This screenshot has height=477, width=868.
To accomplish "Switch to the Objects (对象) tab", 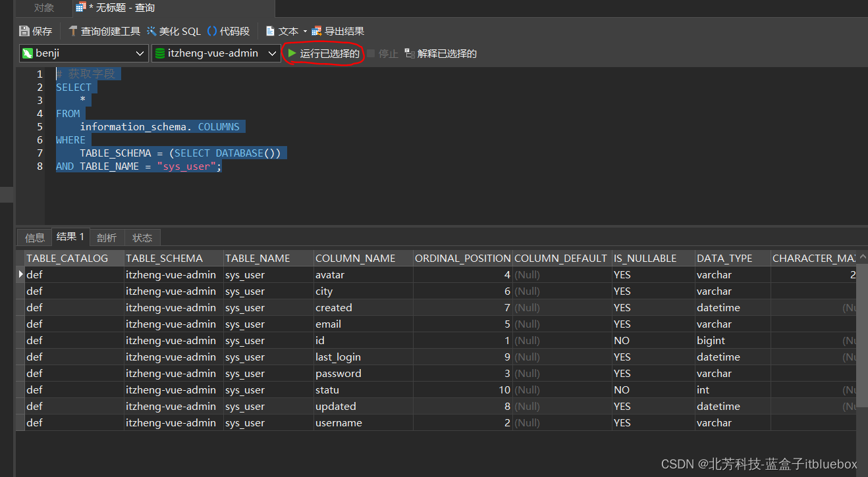I will 44,8.
